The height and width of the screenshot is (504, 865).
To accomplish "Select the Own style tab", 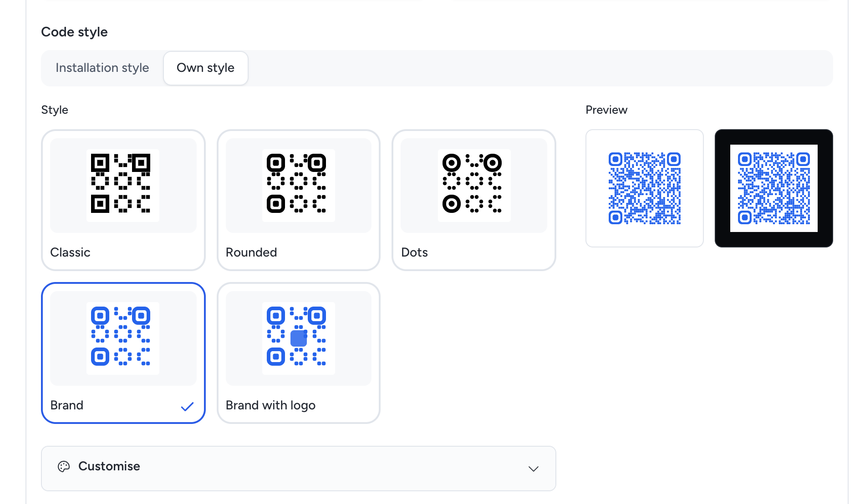I will 206,68.
